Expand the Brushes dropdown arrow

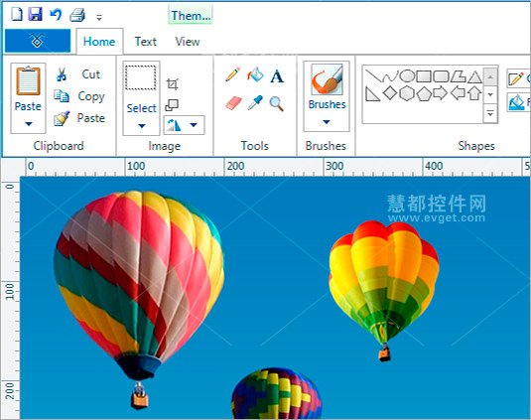coord(327,122)
